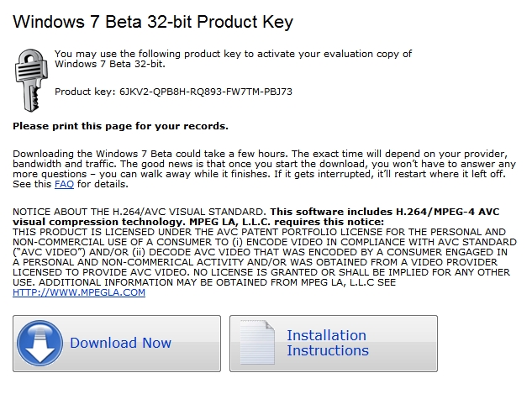Viewport: 532px width, 394px height.
Task: Click the Download Now text label
Action: (x=120, y=343)
